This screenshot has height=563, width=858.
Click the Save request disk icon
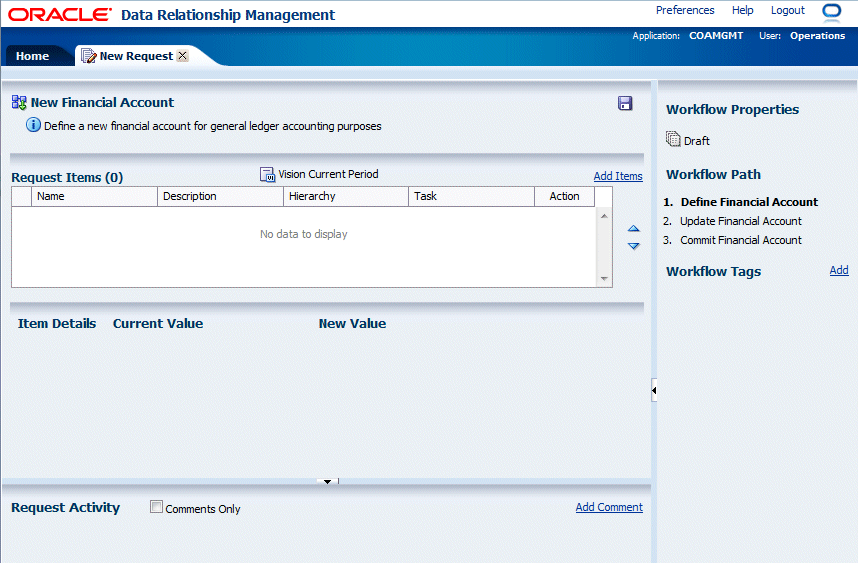[x=625, y=103]
